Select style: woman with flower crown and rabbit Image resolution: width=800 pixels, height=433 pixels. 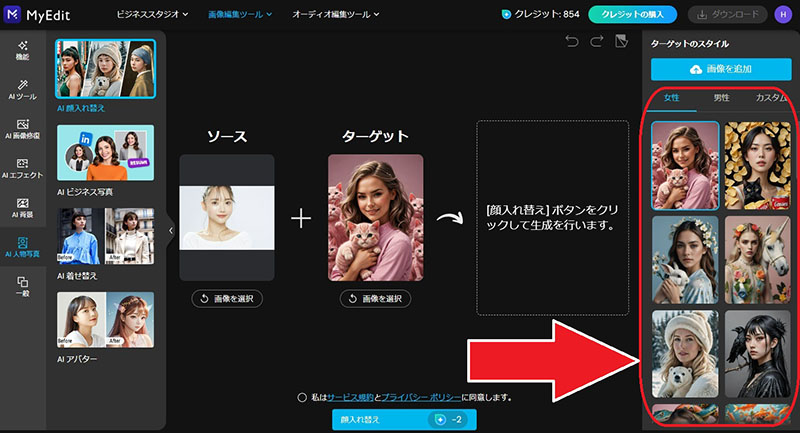(685, 260)
